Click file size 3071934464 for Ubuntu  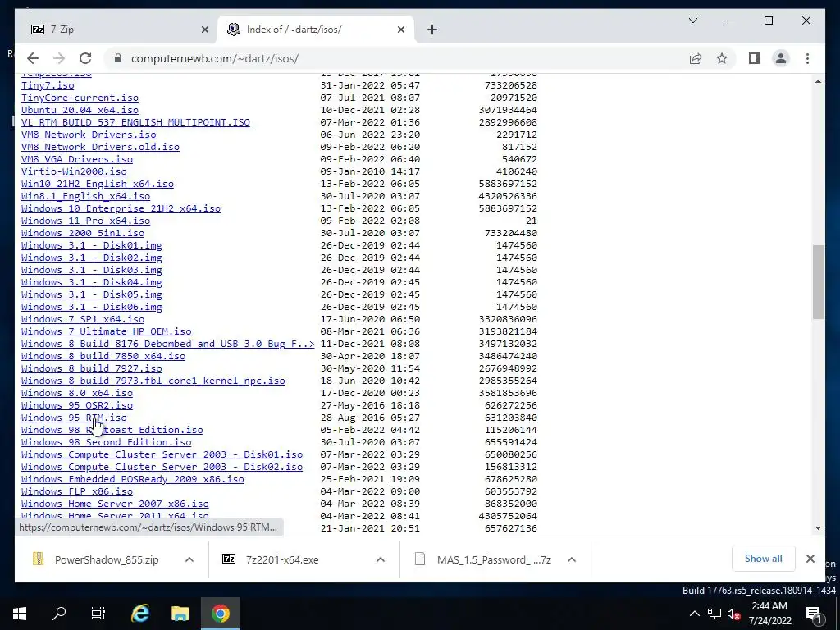(508, 110)
